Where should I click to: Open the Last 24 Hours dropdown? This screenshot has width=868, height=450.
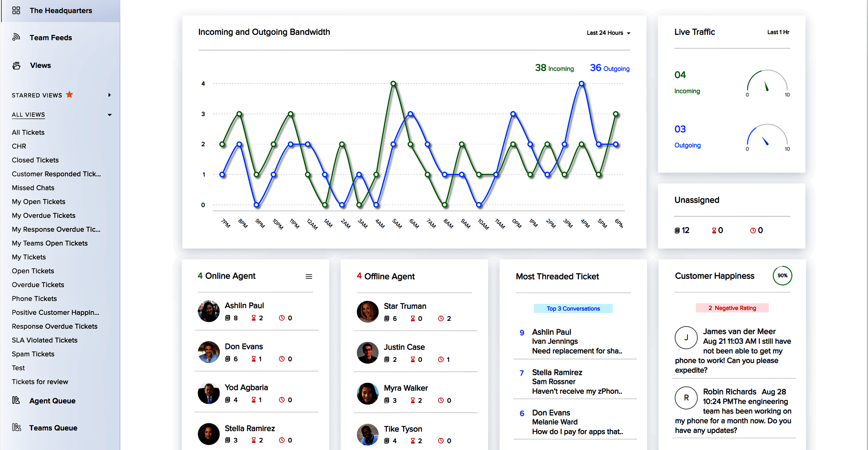(x=608, y=33)
